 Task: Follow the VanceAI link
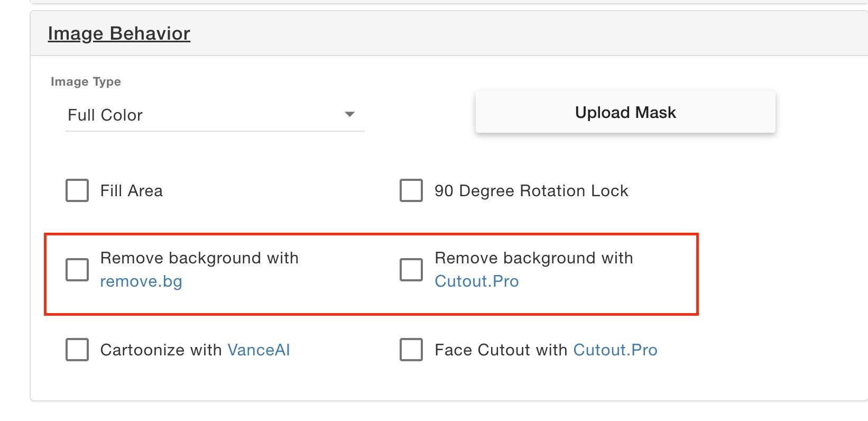[x=258, y=350]
